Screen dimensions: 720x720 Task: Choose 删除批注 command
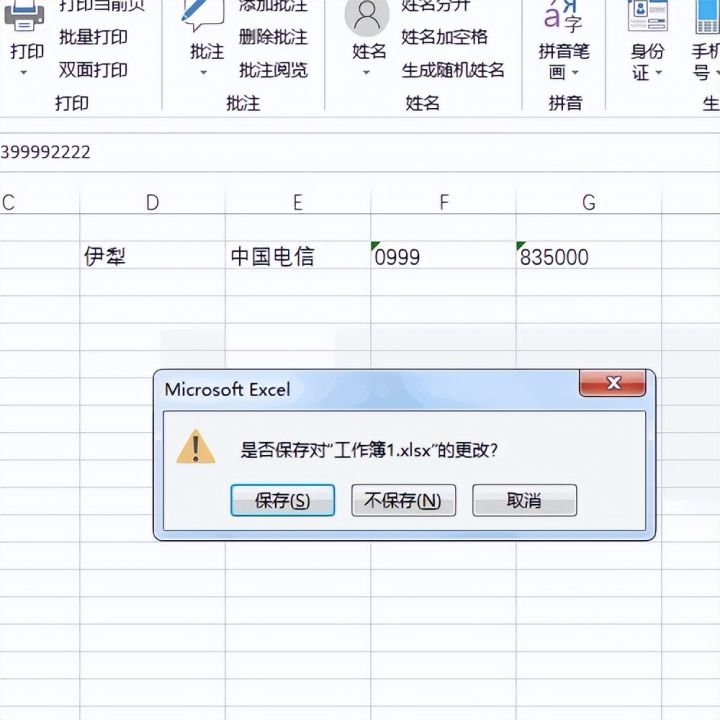pyautogui.click(x=273, y=37)
